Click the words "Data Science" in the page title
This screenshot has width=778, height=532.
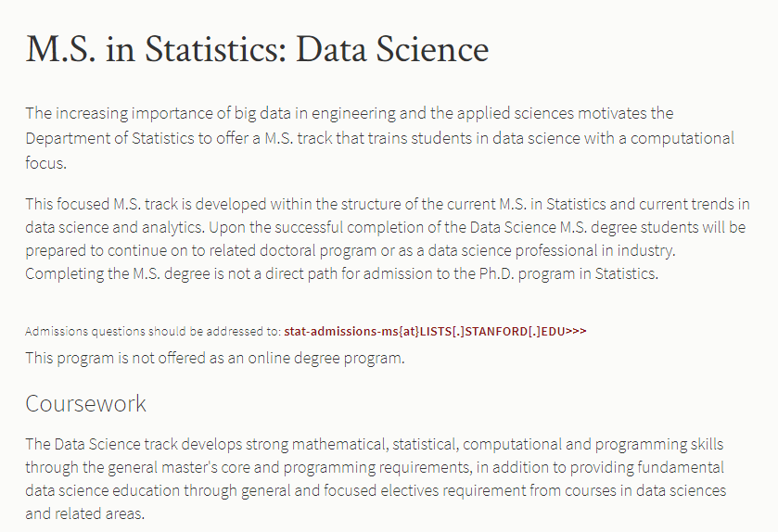(x=392, y=49)
